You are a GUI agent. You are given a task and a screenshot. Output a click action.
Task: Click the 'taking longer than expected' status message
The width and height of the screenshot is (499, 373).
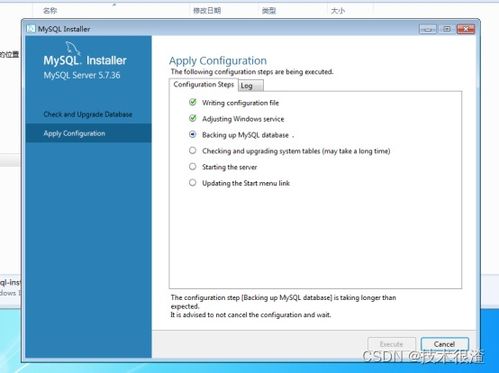(x=283, y=302)
